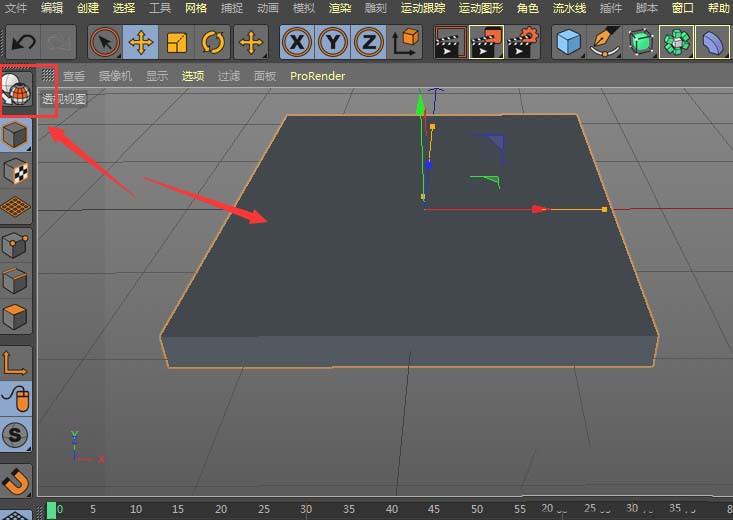Open the 工具 menu
733x520 pixels.
[159, 8]
